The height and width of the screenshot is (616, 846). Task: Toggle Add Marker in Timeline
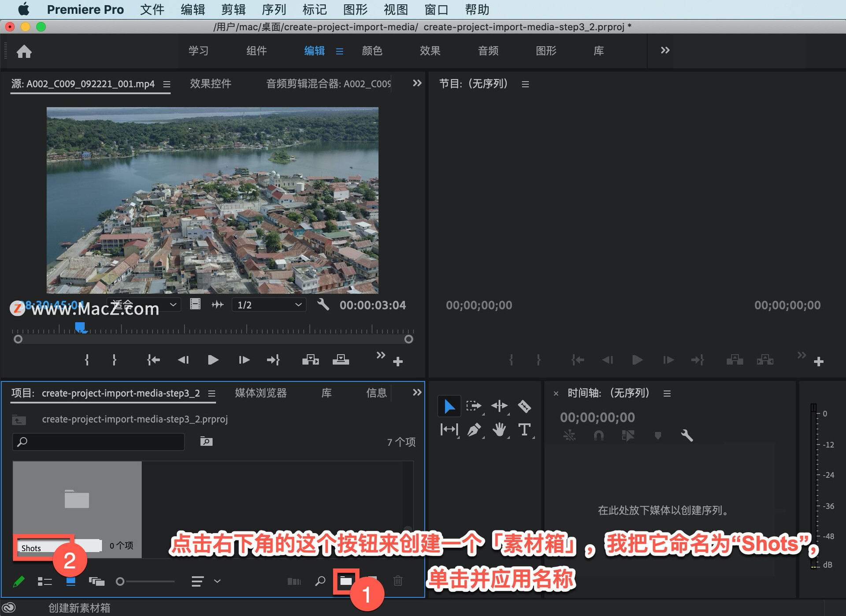[658, 436]
